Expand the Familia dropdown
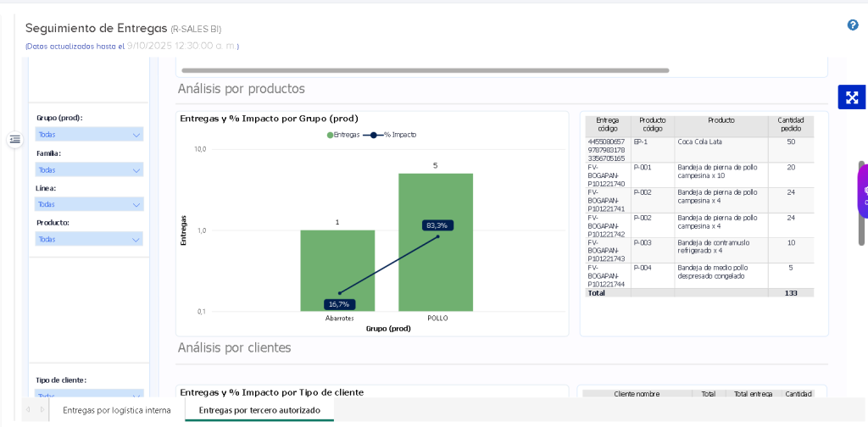The image size is (868, 427). (89, 169)
